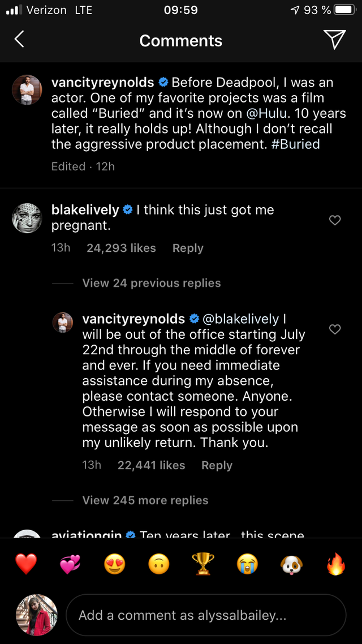Viewport: 362px width, 644px height.
Task: Open the #Buried hashtag
Action: coord(295,144)
